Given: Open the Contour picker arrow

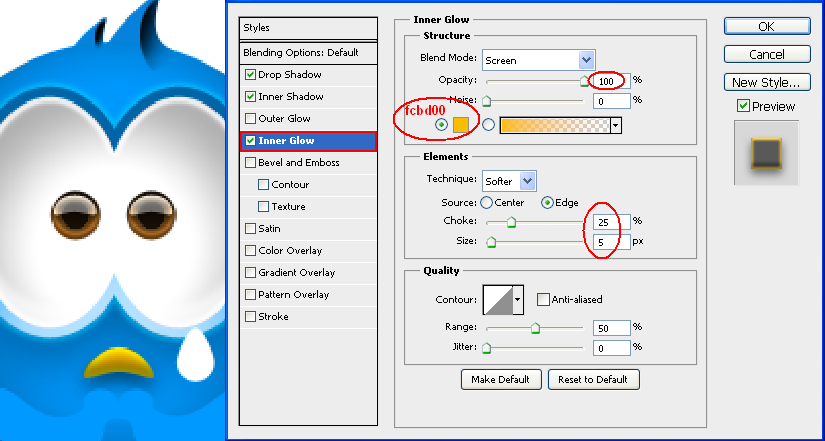Looking at the screenshot, I should pyautogui.click(x=518, y=299).
